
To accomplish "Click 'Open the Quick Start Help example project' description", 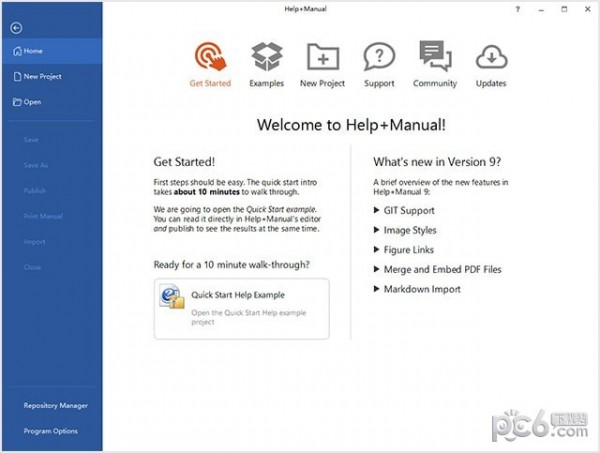I will point(249,317).
